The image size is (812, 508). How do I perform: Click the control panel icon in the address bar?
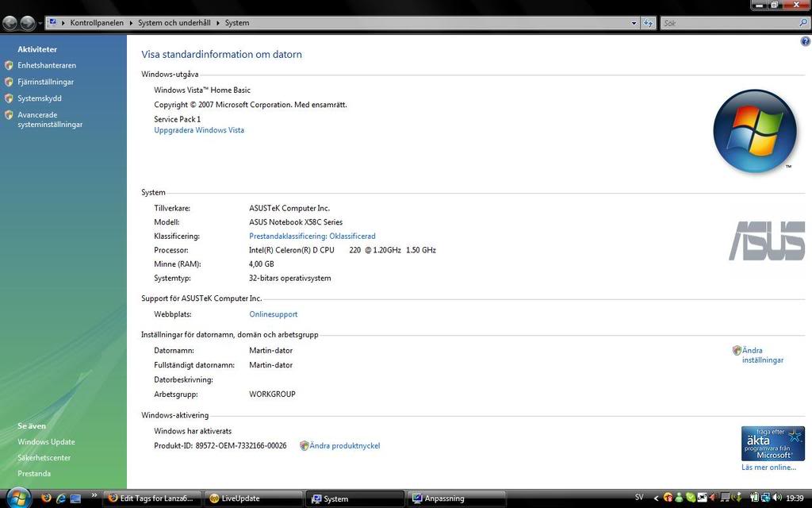52,22
